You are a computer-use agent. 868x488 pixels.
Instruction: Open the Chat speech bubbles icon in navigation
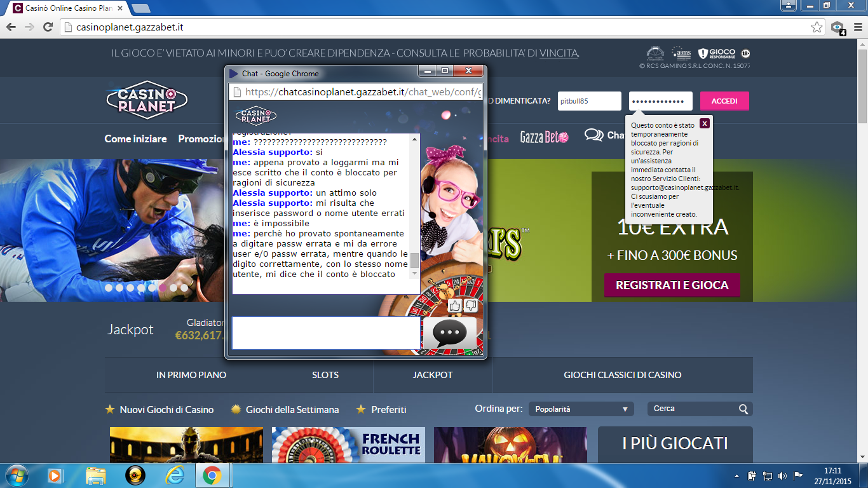(594, 135)
